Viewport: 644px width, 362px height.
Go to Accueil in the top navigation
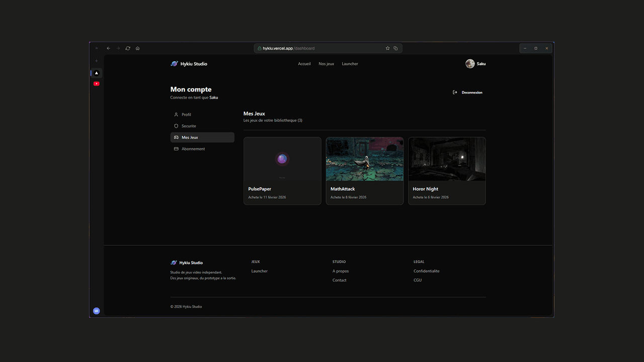pos(304,64)
